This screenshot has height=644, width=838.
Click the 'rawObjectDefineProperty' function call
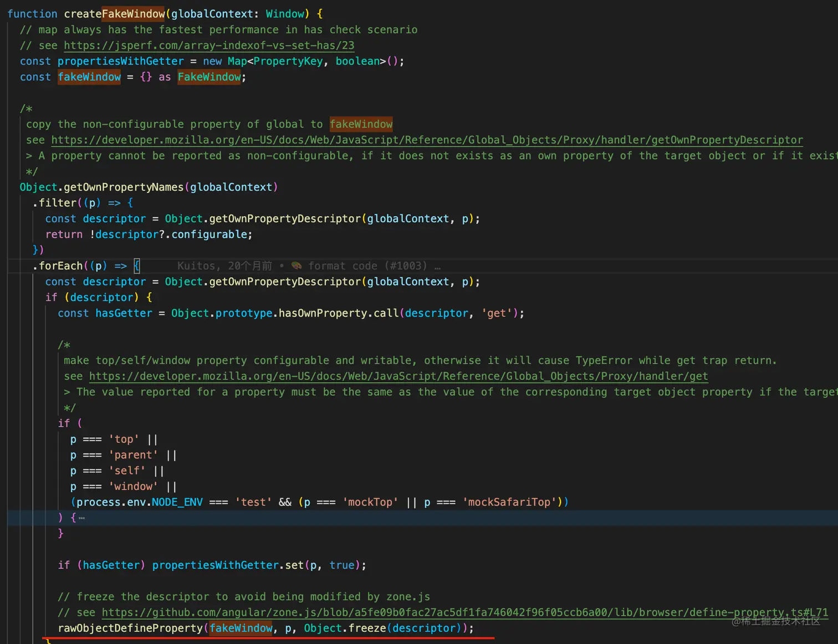(130, 628)
